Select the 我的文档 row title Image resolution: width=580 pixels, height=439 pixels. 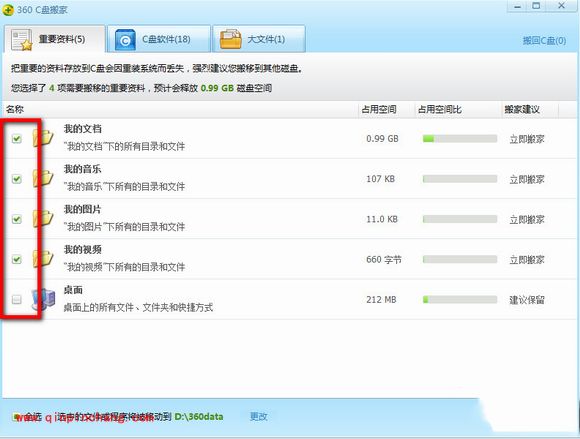[x=82, y=129]
